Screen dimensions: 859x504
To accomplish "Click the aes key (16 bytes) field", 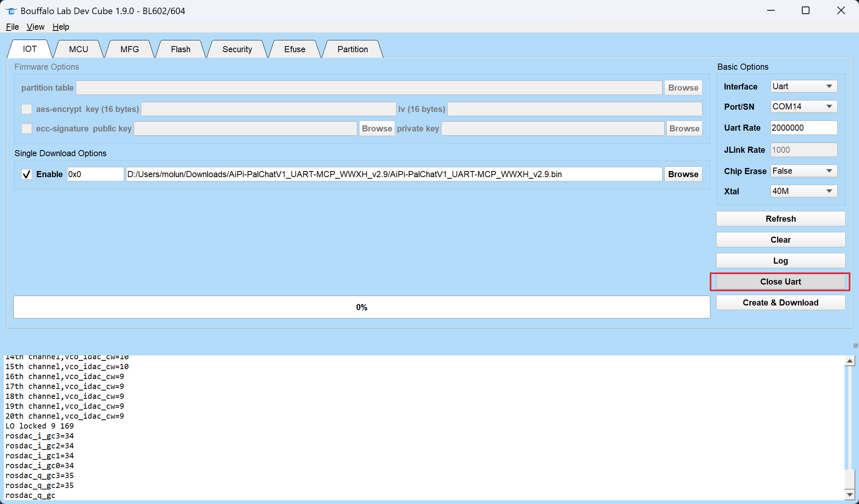I will 269,109.
